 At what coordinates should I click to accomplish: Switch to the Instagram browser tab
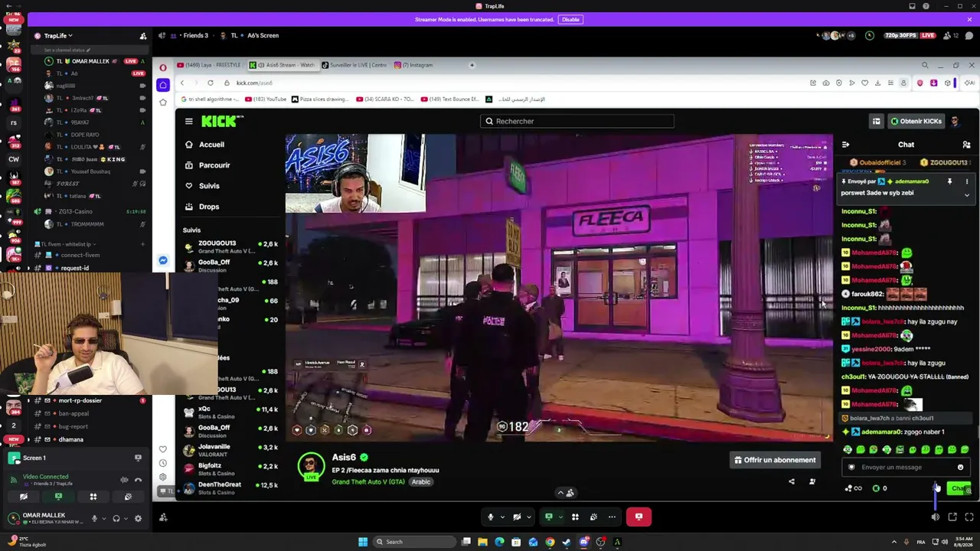(413, 65)
